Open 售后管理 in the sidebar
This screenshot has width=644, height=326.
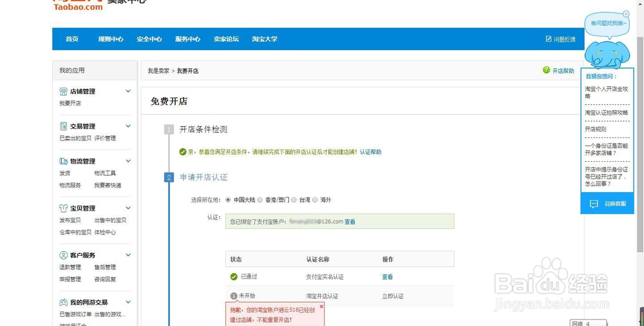tap(105, 267)
